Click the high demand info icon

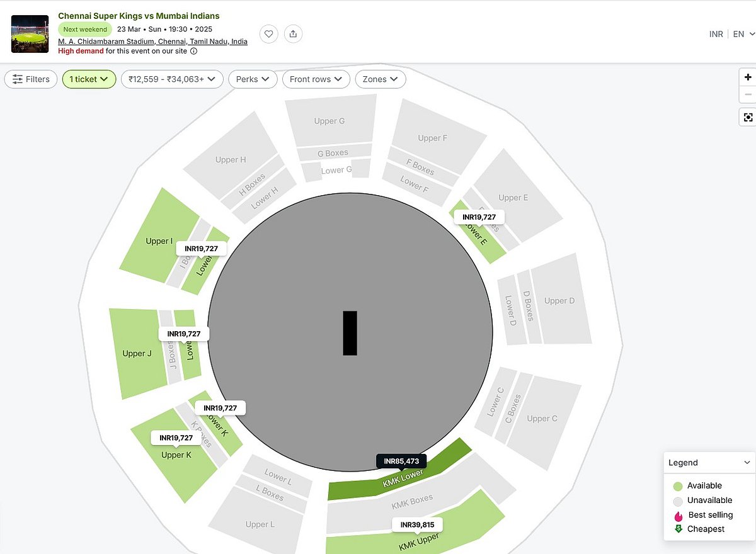point(193,51)
